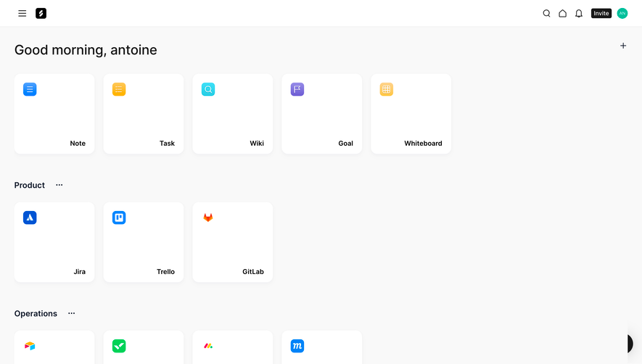Click the teal Wiki icon
This screenshot has height=364, width=642.
[208, 89]
